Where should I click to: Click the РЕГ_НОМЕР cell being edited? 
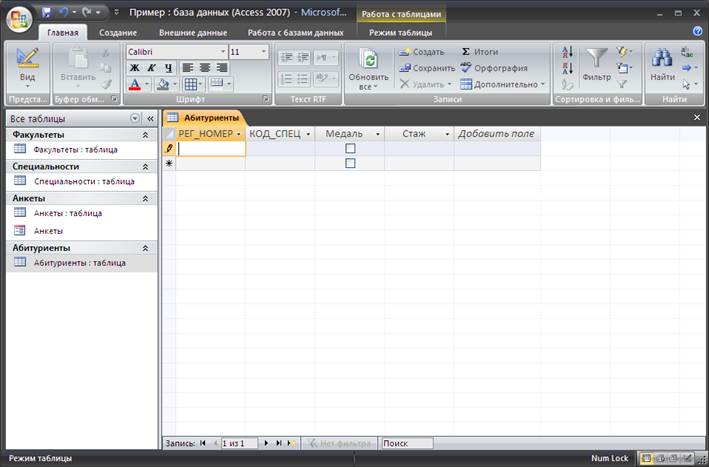[x=211, y=149]
